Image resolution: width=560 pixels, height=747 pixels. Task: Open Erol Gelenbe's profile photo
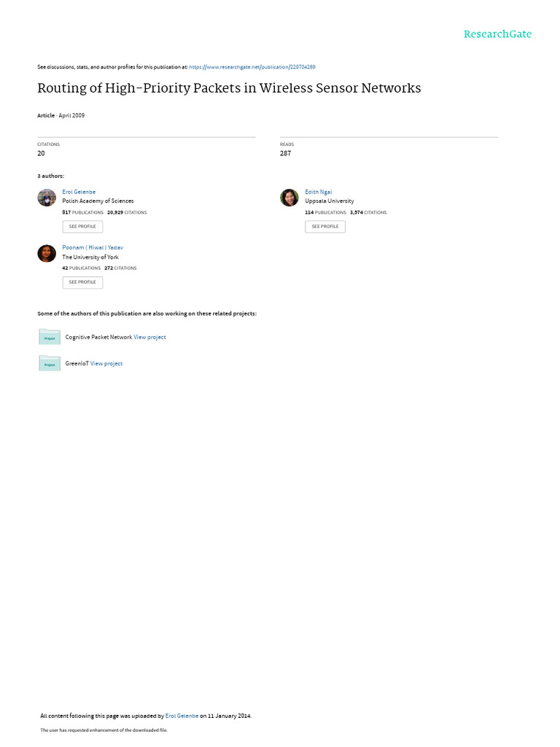click(x=47, y=198)
